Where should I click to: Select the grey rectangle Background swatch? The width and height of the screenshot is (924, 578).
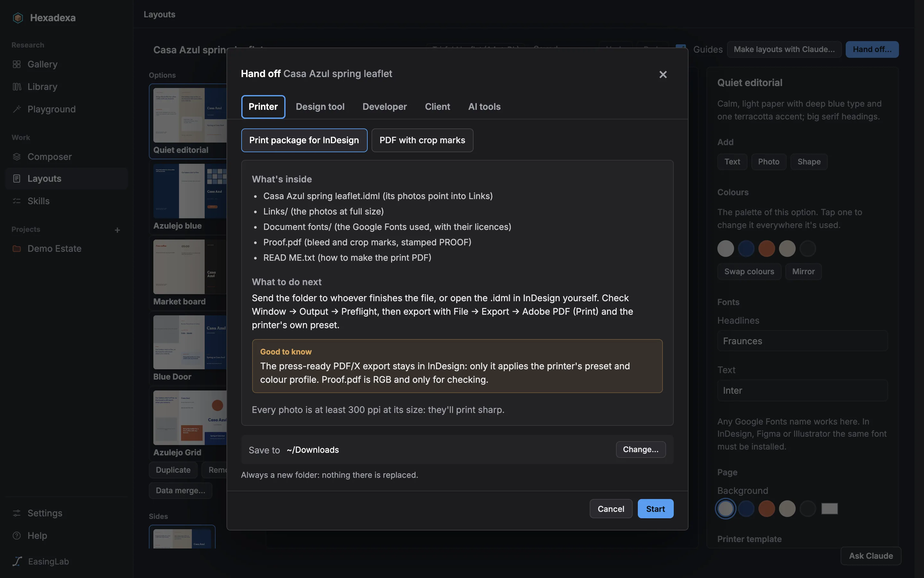pyautogui.click(x=829, y=509)
